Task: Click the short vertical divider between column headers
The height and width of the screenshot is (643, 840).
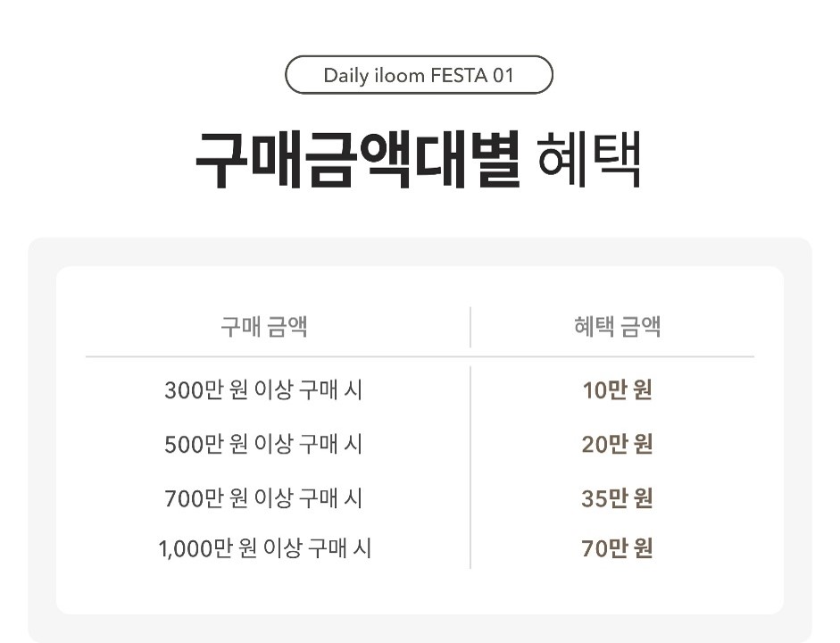Action: coord(470,327)
